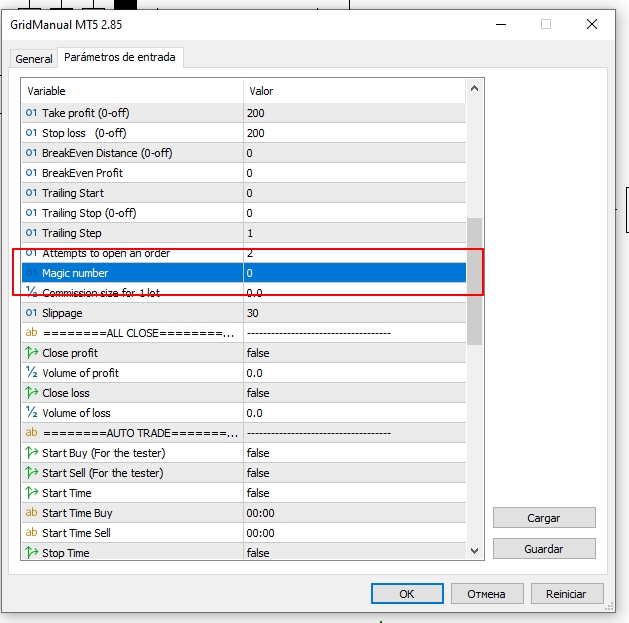Edit the Slippage value 30
This screenshot has height=623, width=629.
pyautogui.click(x=355, y=313)
